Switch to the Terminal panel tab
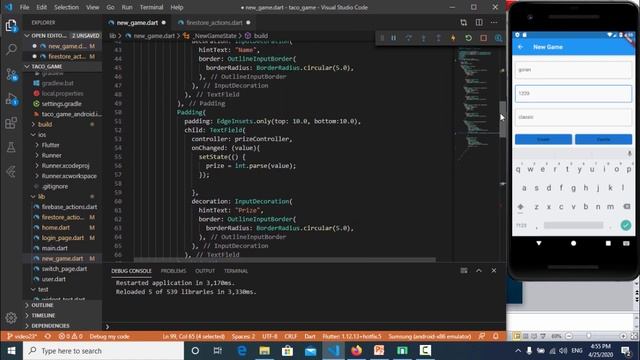This screenshot has width=640, height=360. point(236,271)
